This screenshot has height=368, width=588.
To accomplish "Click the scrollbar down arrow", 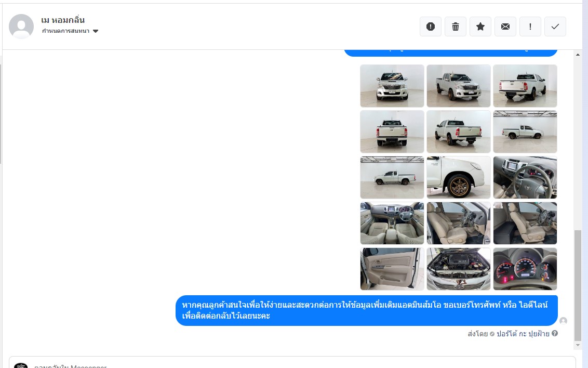I will point(578,345).
